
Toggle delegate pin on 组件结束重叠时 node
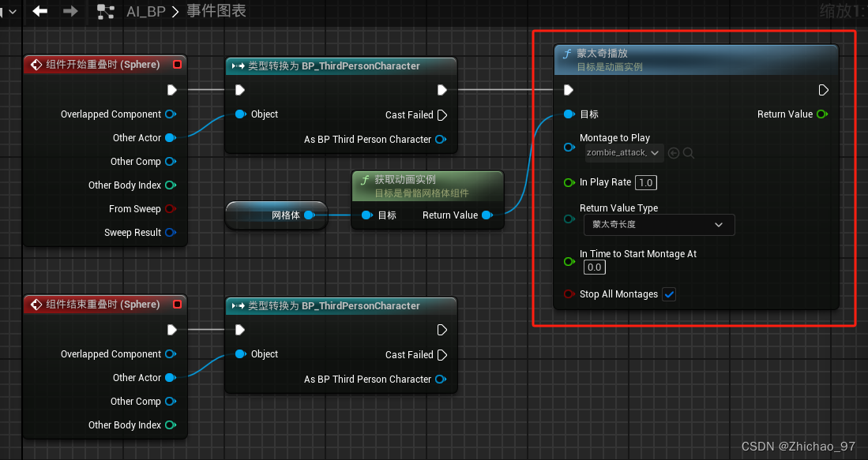(177, 305)
